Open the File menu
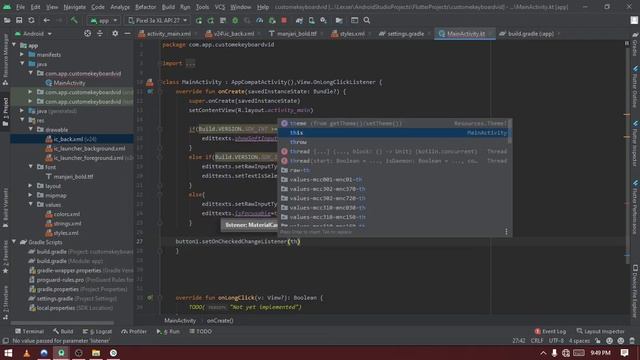Image resolution: width=640 pixels, height=360 pixels. click(x=20, y=7)
